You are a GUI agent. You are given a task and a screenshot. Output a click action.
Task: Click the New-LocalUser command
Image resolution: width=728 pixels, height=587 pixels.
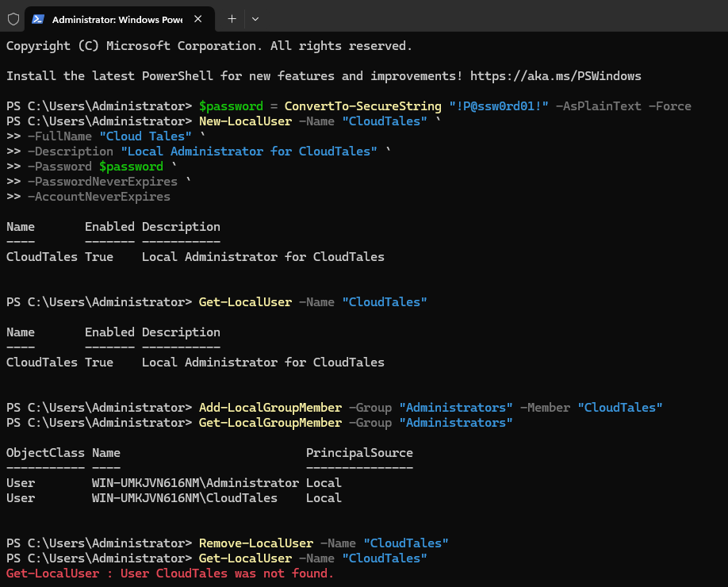(x=245, y=121)
